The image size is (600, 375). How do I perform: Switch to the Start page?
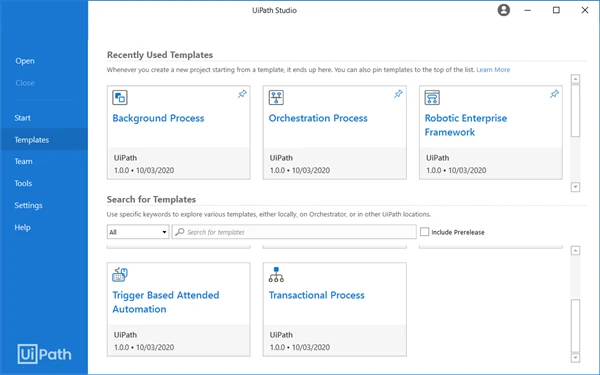[x=23, y=118]
